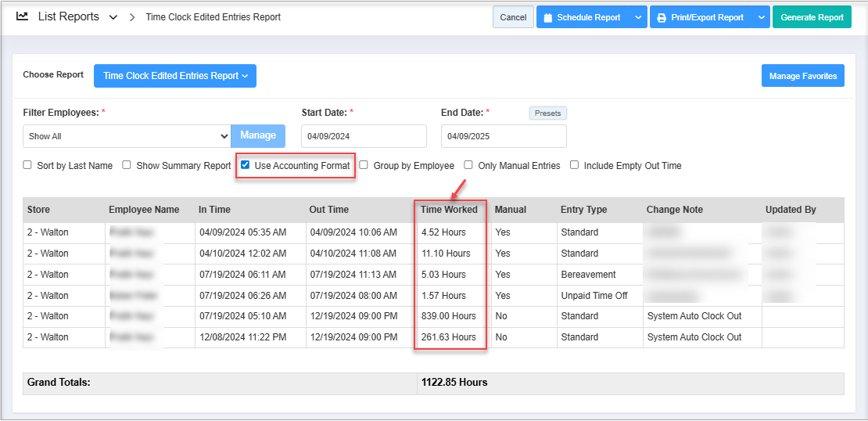Toggle the Include Empty Out Time checkbox

[x=574, y=165]
